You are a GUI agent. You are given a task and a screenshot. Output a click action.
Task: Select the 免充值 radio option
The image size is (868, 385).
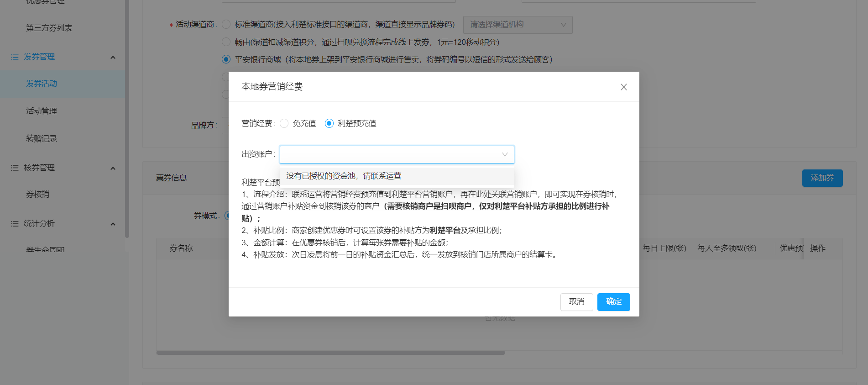[284, 123]
